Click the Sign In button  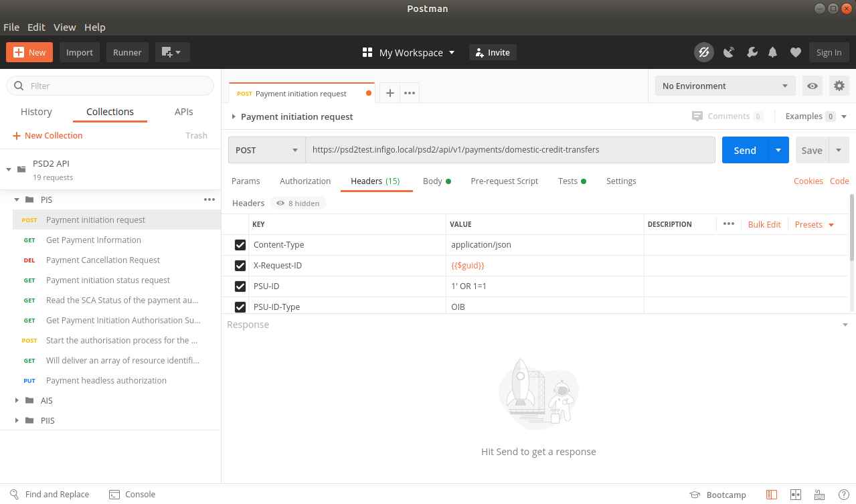point(829,52)
